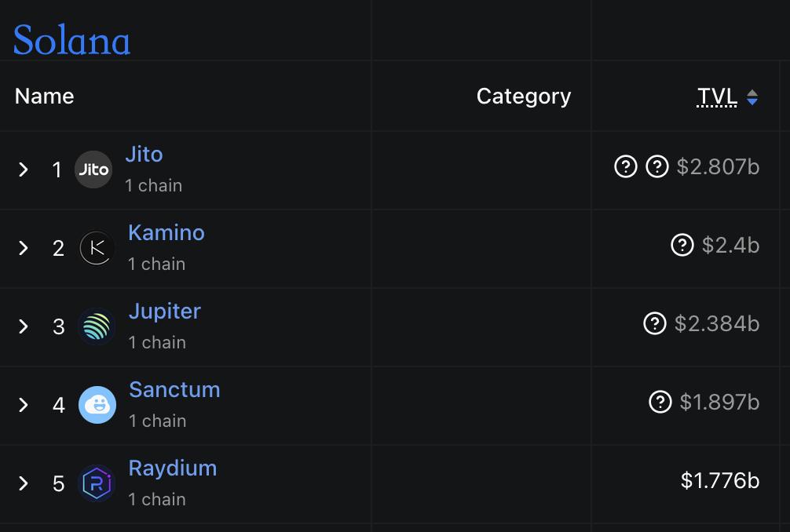This screenshot has height=532, width=790.
Task: Click the question mark icon next to $2.4b
Action: (682, 245)
